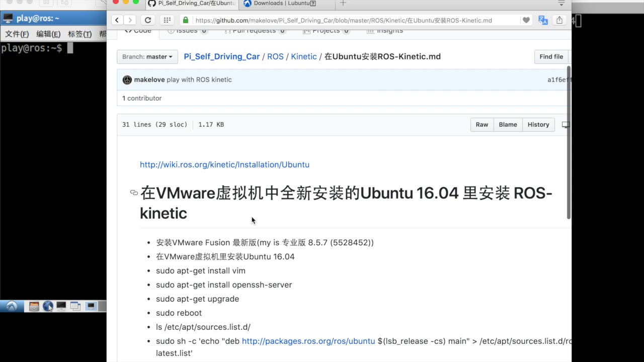Launch file manager from Lubuntu taskbar

[x=34, y=306]
